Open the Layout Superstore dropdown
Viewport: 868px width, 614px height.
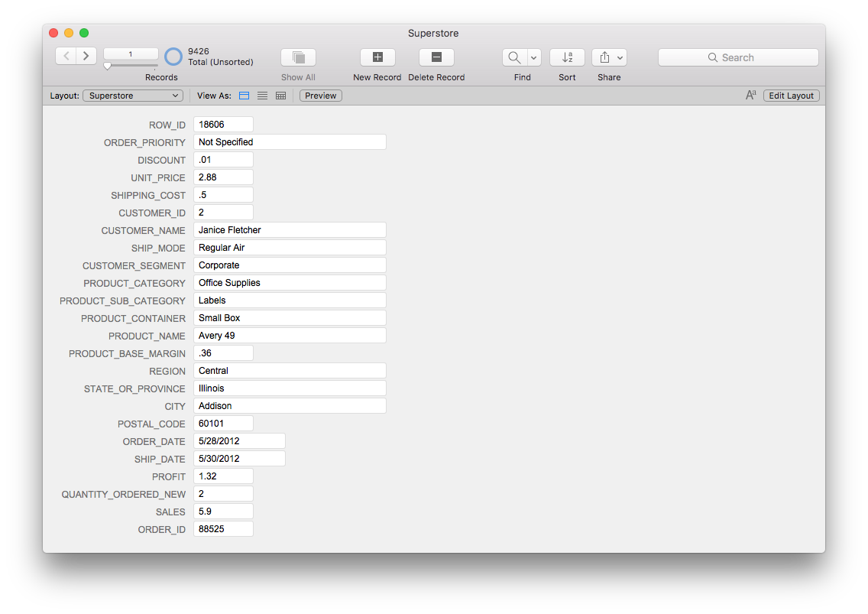tap(133, 96)
